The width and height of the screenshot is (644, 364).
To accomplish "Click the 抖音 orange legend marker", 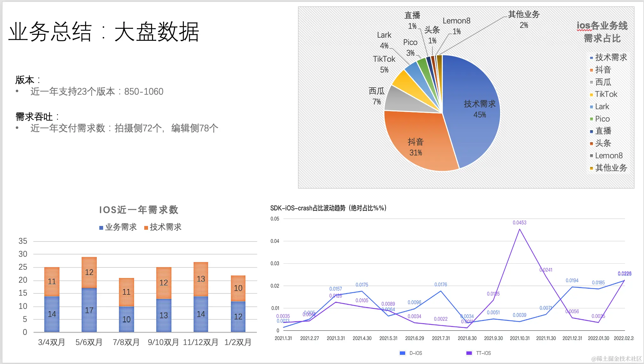I will [x=591, y=70].
